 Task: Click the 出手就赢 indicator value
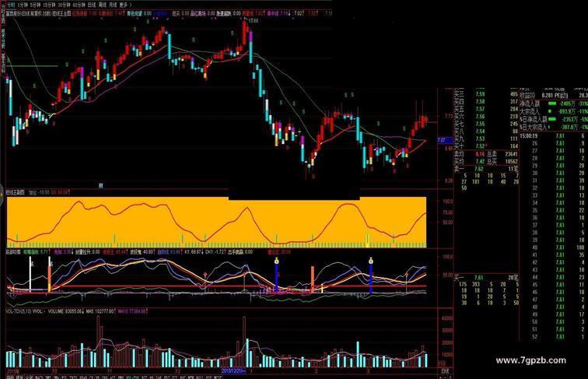click(240, 252)
